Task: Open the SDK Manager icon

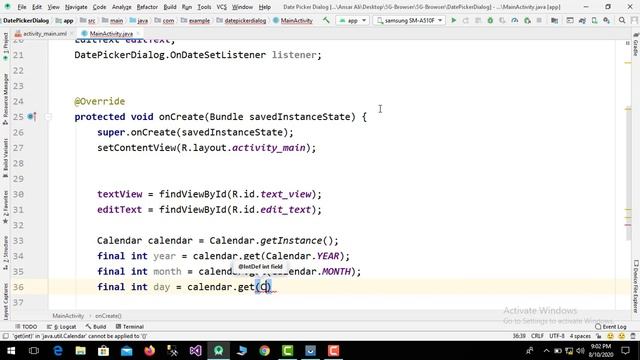Action: (x=607, y=20)
